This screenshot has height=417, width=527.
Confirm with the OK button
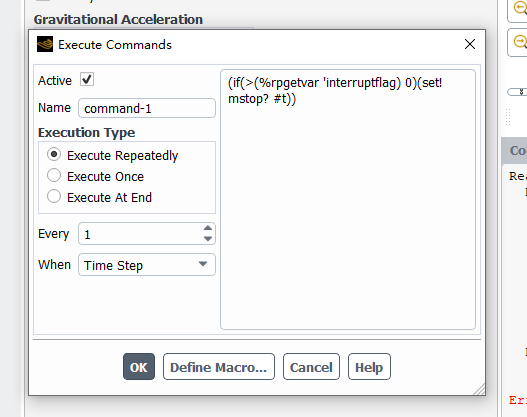click(139, 367)
